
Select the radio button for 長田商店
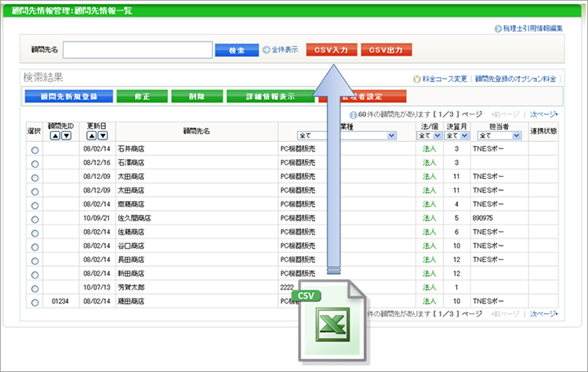(x=34, y=261)
